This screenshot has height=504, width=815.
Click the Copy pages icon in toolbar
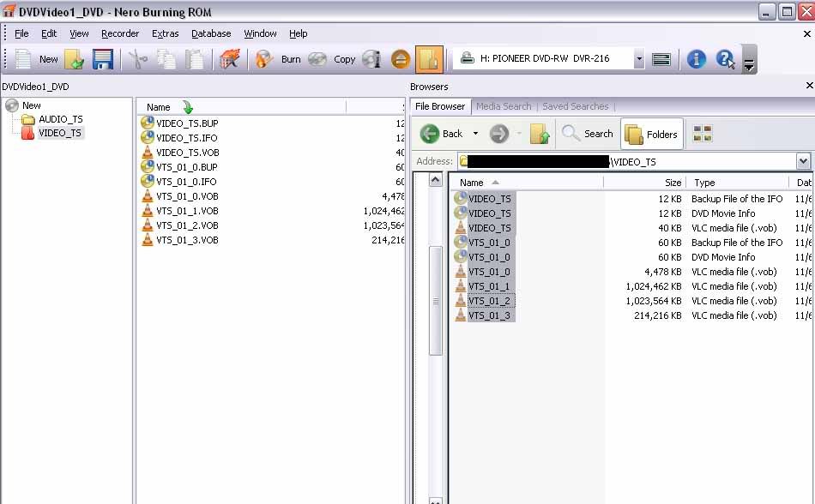166,59
